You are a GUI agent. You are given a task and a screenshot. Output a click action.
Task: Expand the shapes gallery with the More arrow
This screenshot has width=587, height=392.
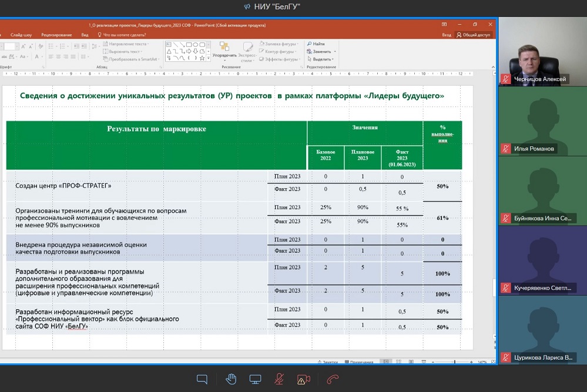[209, 58]
